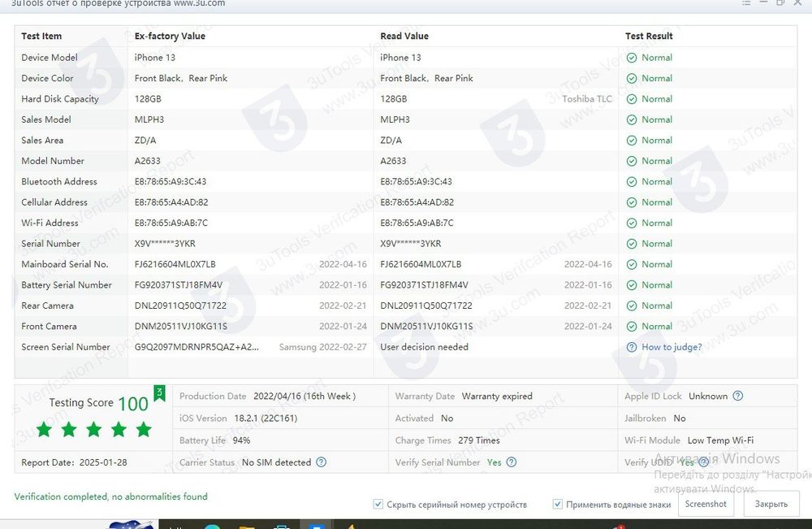Viewport: 812px width, 529px height.
Task: Select ex-factory Sales Model value MLPH3
Action: pyautogui.click(x=149, y=119)
